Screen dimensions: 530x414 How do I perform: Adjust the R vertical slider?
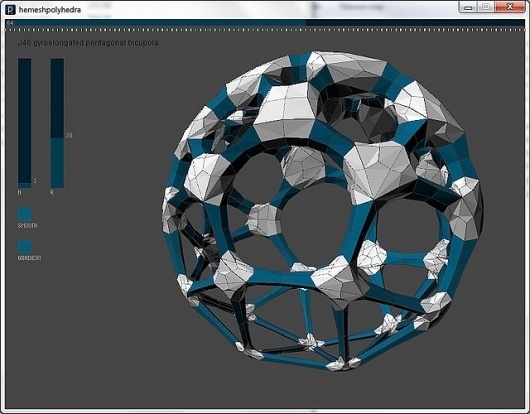coord(57,123)
